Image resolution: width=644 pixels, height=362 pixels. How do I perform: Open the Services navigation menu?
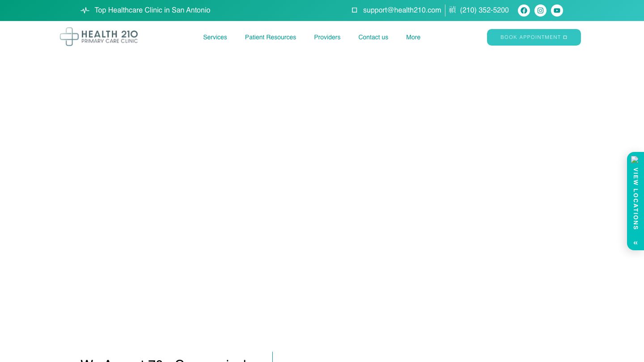click(x=215, y=37)
